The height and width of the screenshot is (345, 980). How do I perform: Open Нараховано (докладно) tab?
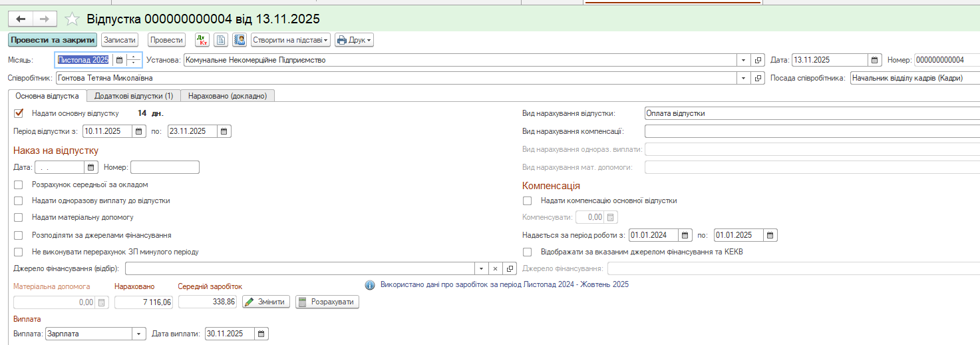tap(228, 96)
